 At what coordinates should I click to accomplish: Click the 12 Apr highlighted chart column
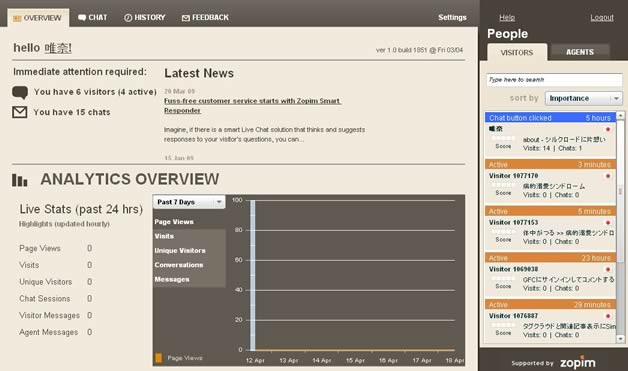[253, 275]
